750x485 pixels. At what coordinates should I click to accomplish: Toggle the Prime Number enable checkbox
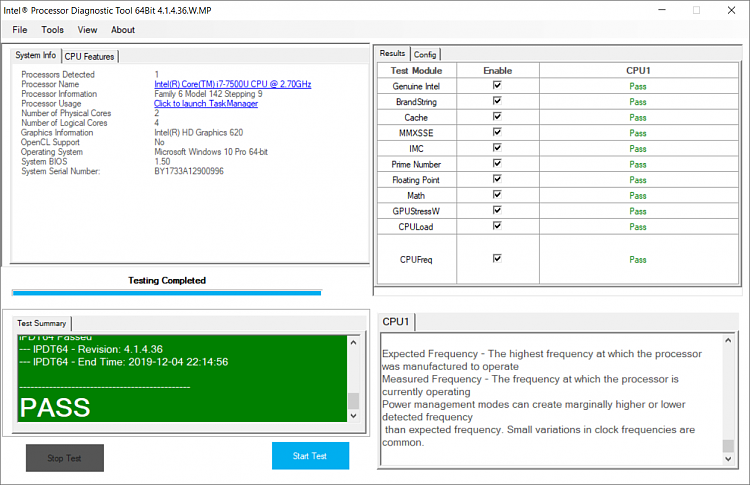pos(497,163)
